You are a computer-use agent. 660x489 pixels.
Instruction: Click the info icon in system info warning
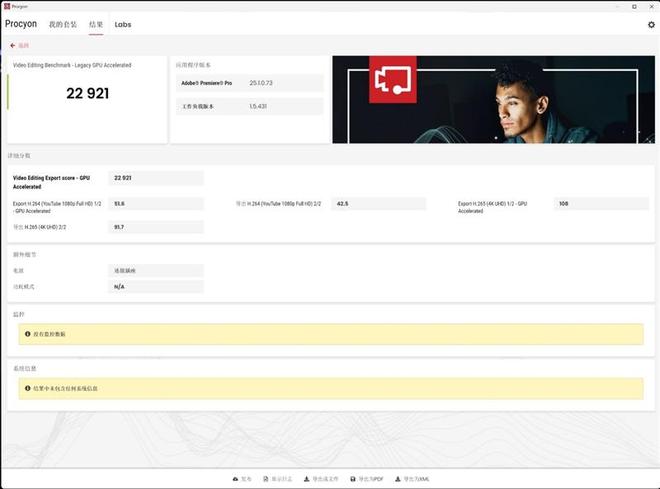click(x=27, y=388)
